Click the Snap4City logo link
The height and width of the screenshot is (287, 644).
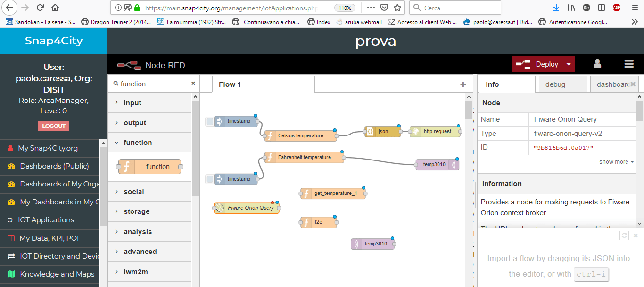[x=54, y=41]
